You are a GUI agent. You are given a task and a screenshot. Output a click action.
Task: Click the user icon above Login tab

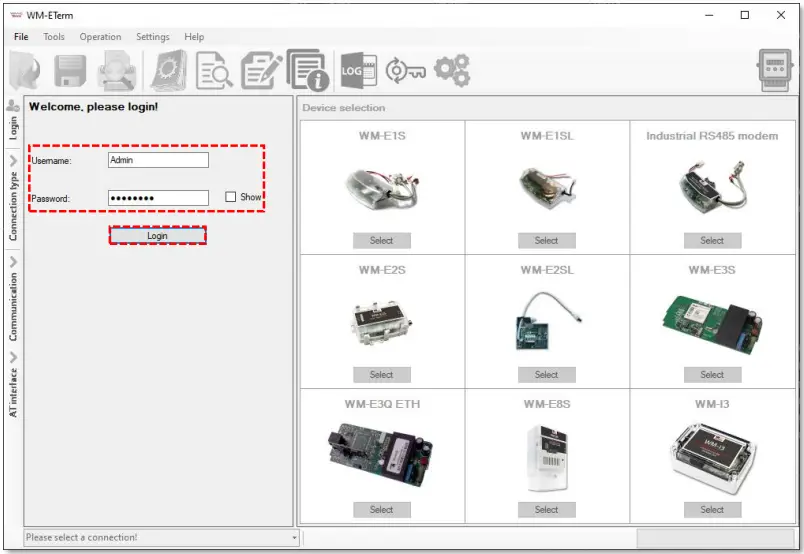(13, 106)
